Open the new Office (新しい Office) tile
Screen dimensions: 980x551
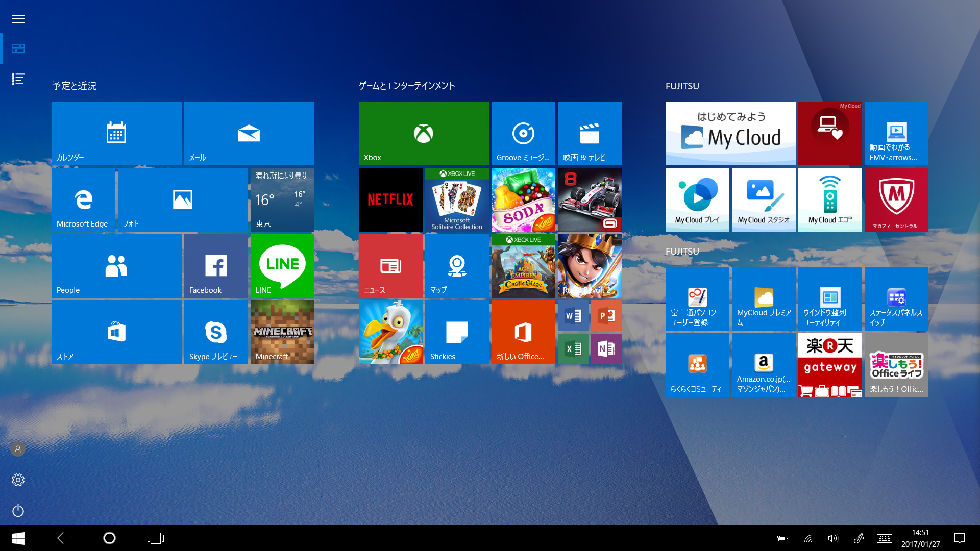click(x=523, y=332)
